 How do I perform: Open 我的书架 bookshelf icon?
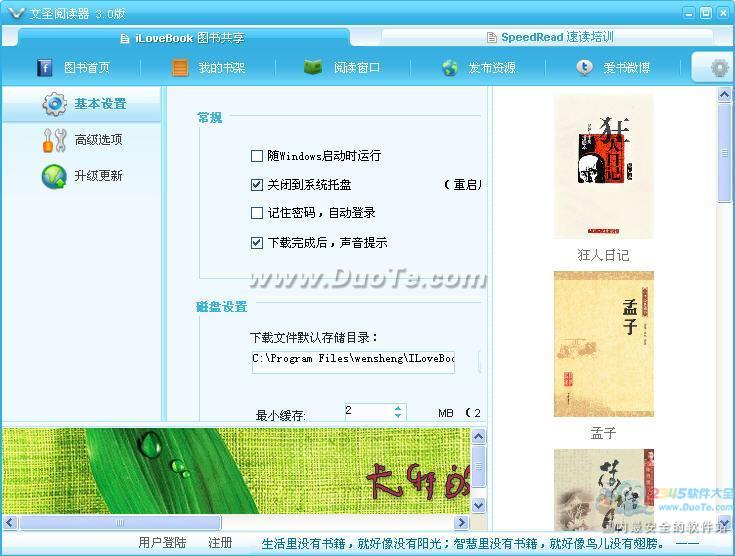pyautogui.click(x=180, y=68)
